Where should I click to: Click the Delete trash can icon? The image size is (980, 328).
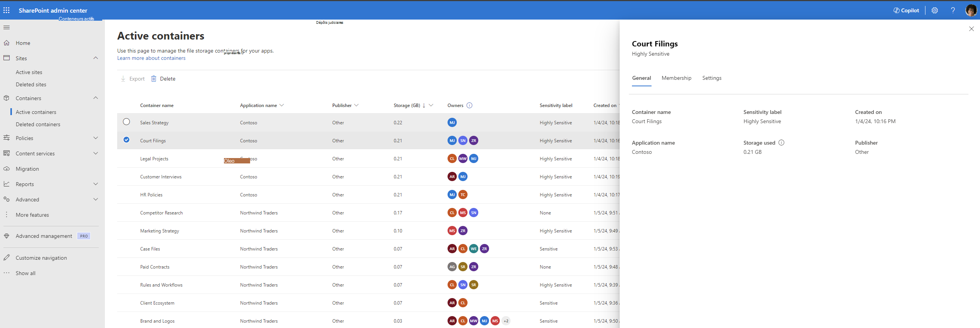154,79
